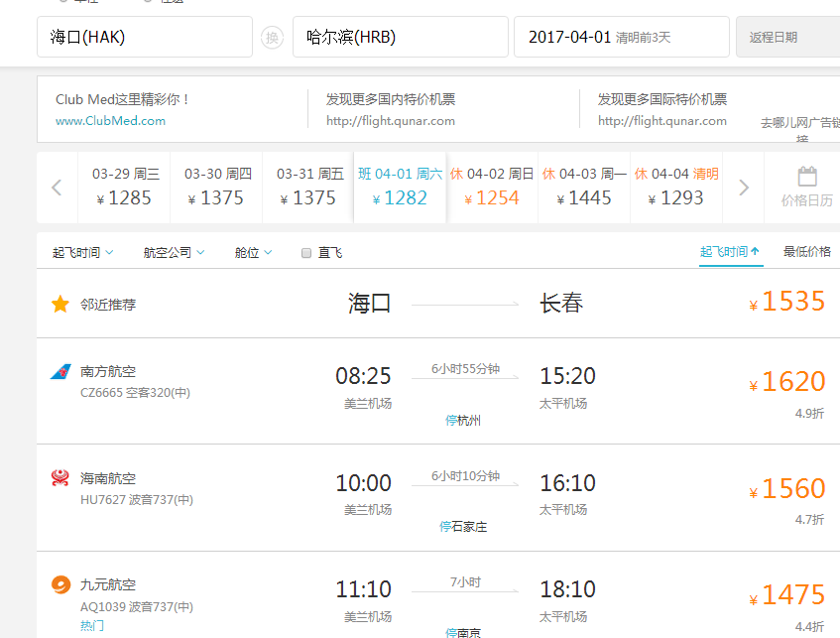This screenshot has height=638, width=840.
Task: Click flight number HU7627 波音737(中)
Action: coord(137,500)
